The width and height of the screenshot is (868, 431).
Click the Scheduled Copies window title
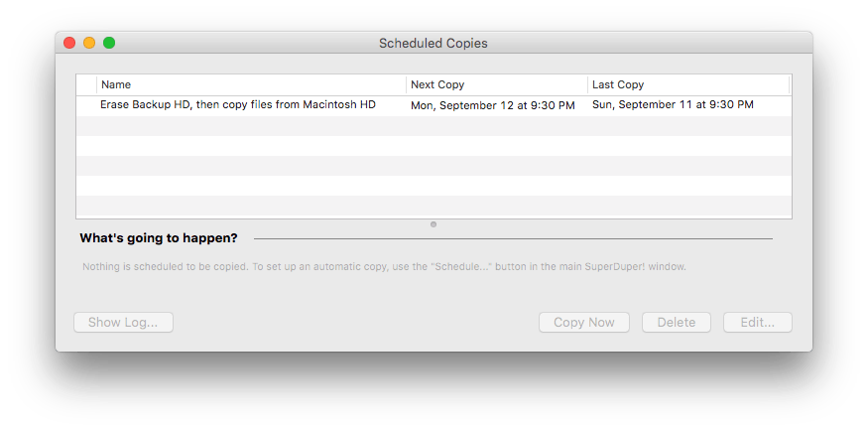[x=434, y=44]
